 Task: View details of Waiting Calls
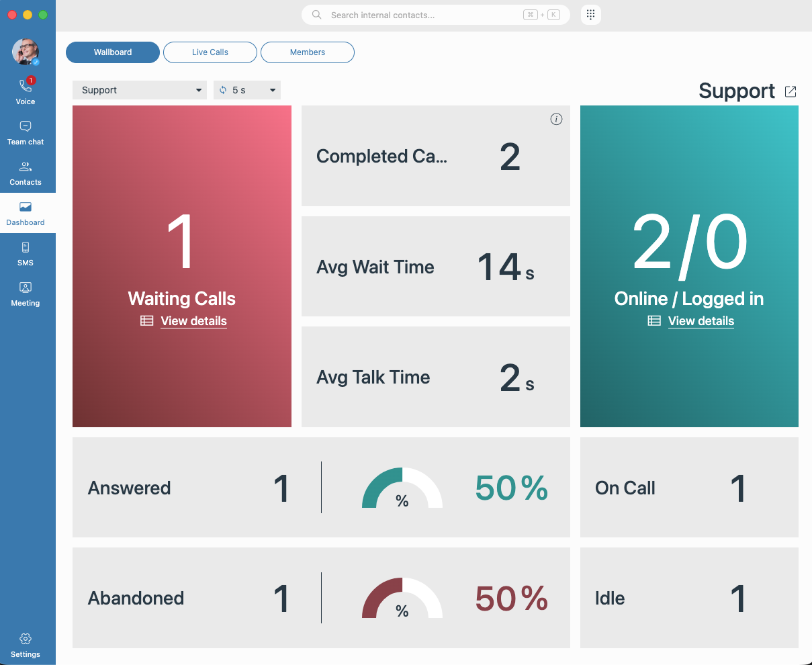pos(193,321)
